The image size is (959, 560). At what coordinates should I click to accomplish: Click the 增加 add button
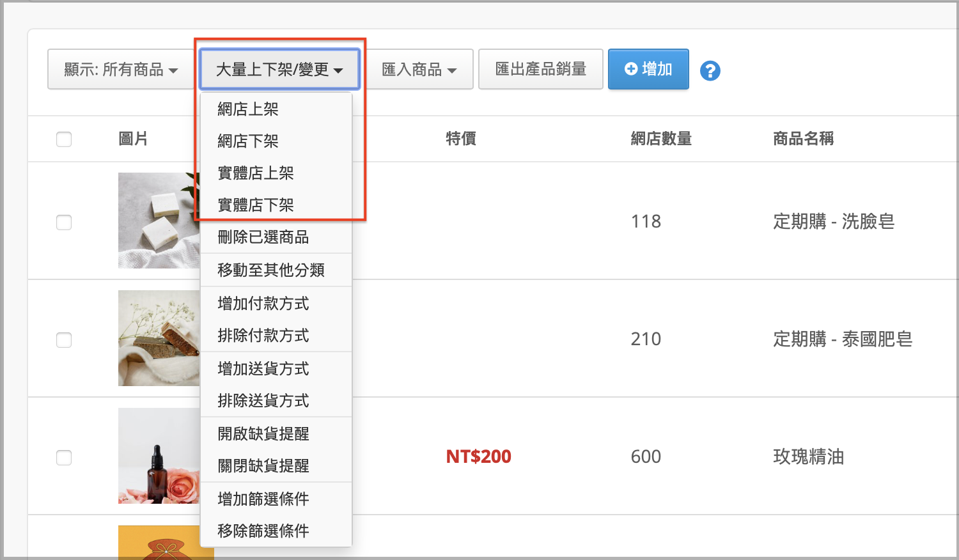click(648, 69)
